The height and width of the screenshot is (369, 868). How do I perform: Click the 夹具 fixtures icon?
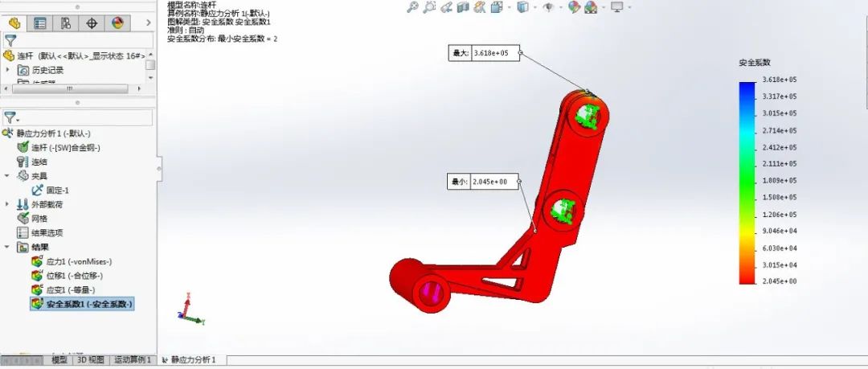click(x=23, y=175)
